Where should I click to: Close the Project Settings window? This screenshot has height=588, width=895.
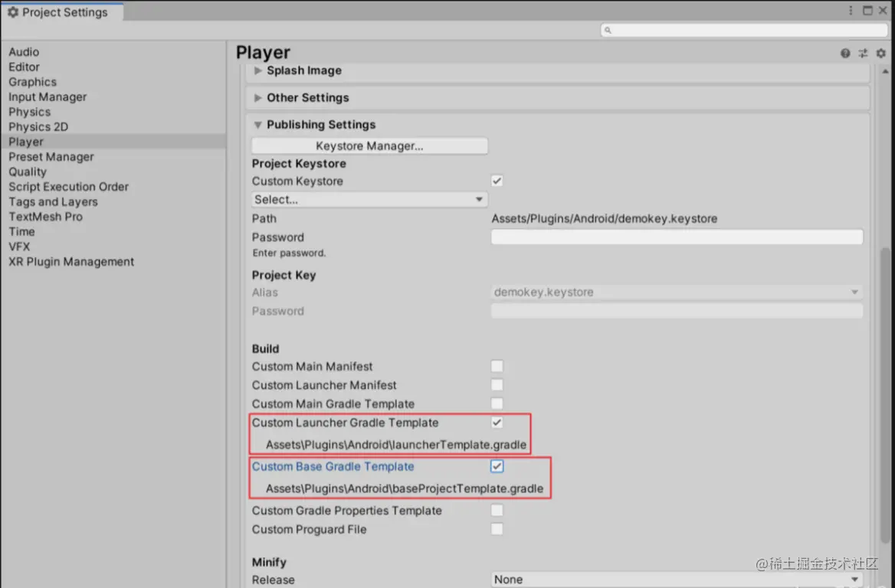pos(883,10)
